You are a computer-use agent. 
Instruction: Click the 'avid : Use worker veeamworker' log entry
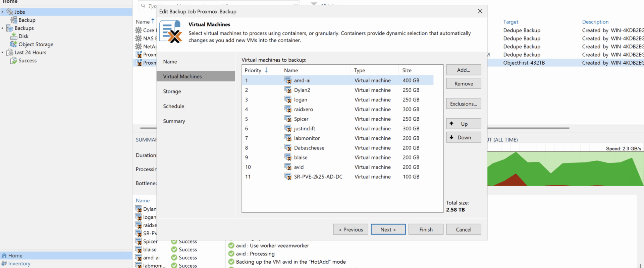pyautogui.click(x=272, y=246)
